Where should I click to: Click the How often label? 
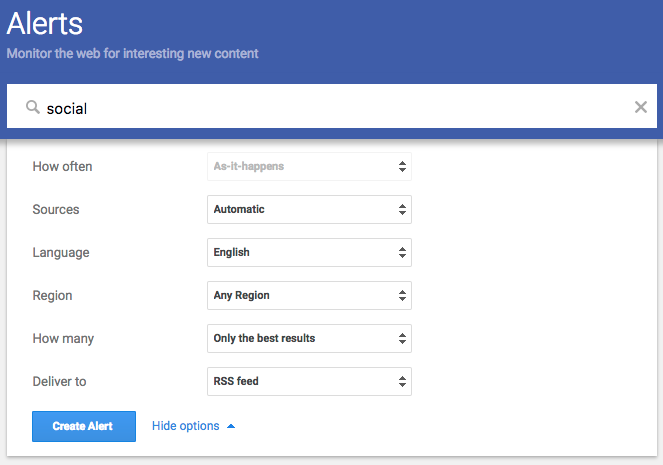point(62,167)
